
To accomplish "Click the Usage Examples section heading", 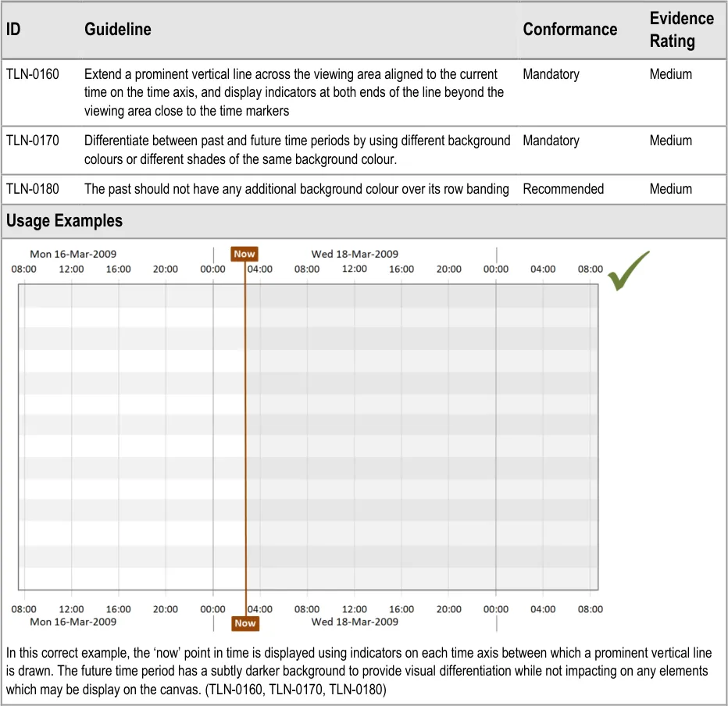I will pos(64,221).
